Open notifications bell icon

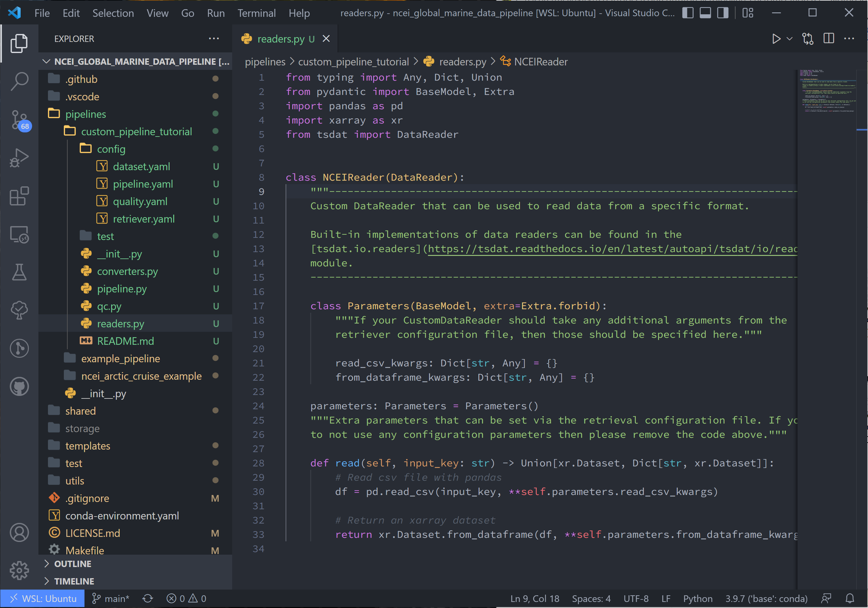(850, 598)
